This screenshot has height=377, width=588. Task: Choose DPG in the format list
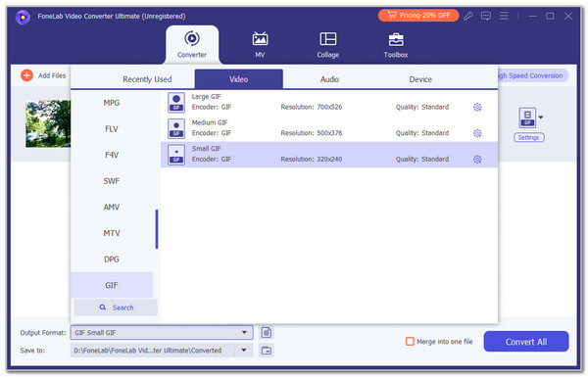click(112, 259)
